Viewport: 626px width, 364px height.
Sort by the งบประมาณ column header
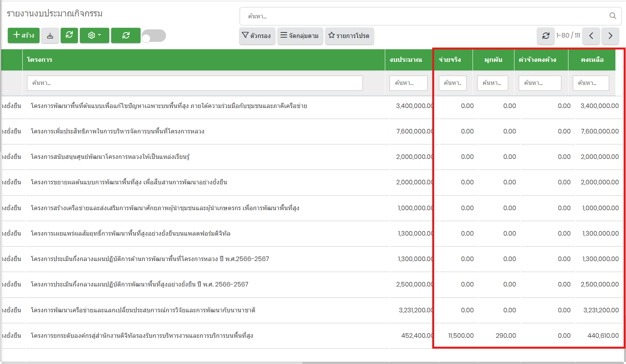pos(406,60)
